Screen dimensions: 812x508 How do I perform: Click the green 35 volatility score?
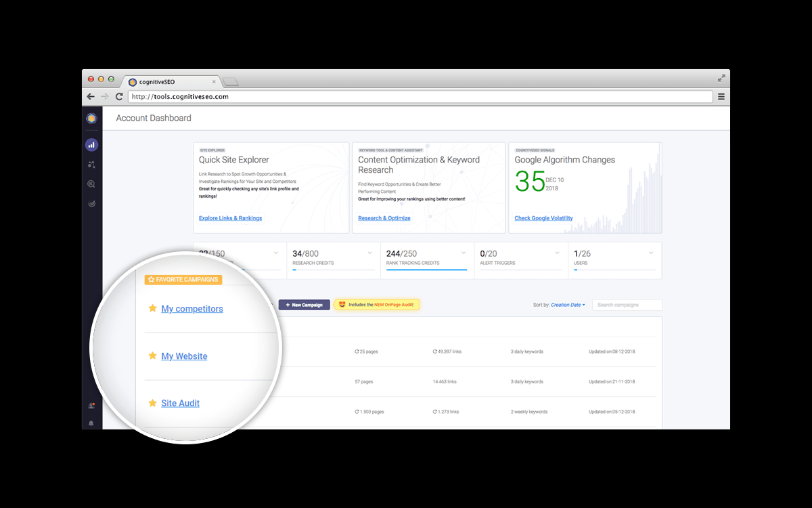(x=530, y=182)
